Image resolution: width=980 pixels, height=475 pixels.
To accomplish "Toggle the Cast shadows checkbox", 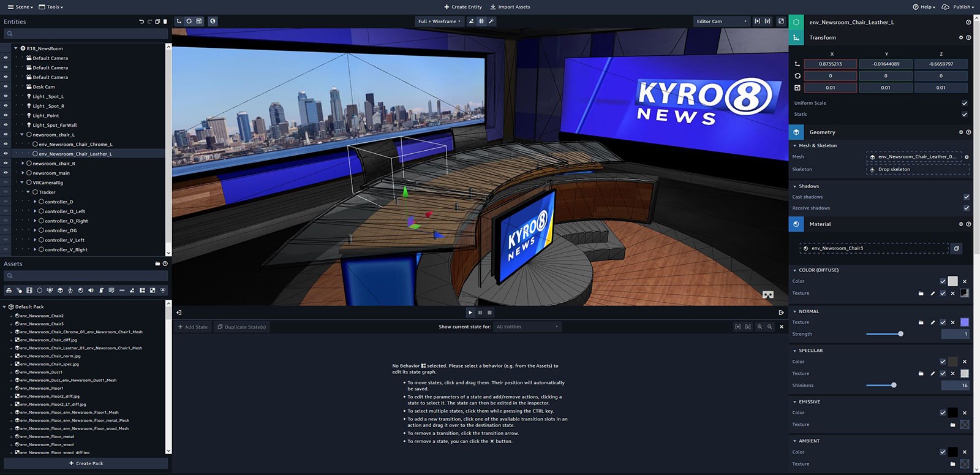I will (x=967, y=197).
